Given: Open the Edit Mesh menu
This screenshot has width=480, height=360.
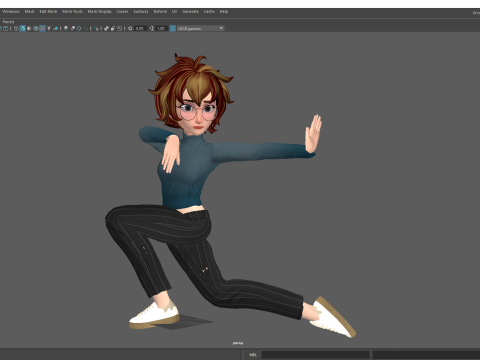Looking at the screenshot, I should click(48, 12).
